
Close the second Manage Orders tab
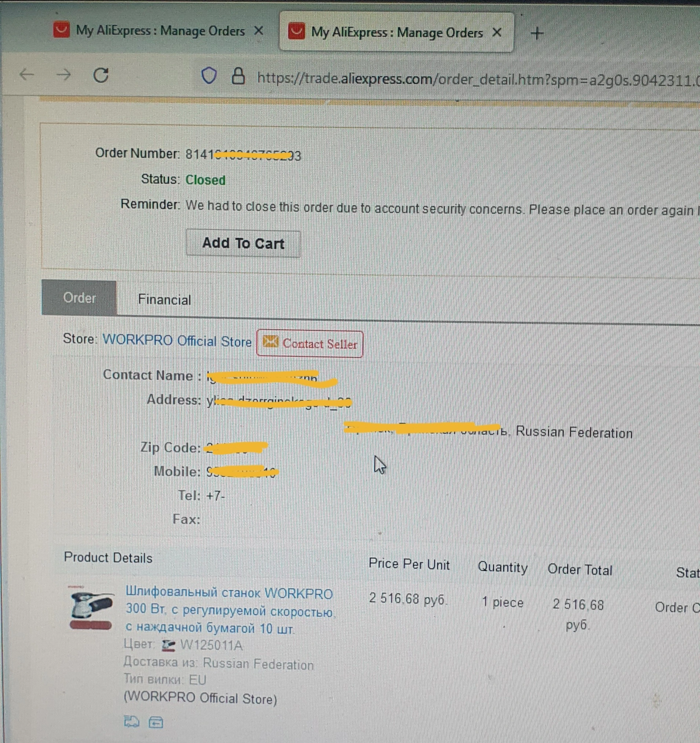click(497, 33)
